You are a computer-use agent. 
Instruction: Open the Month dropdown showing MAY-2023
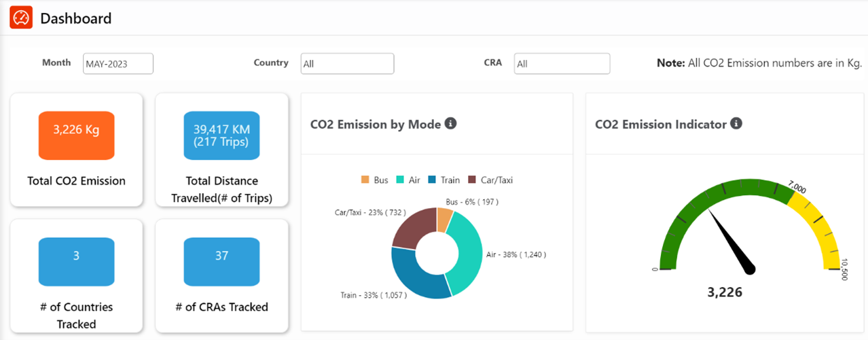pos(118,64)
